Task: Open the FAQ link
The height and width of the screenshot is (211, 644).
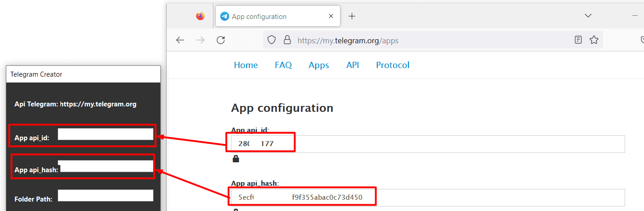Action: [x=283, y=65]
